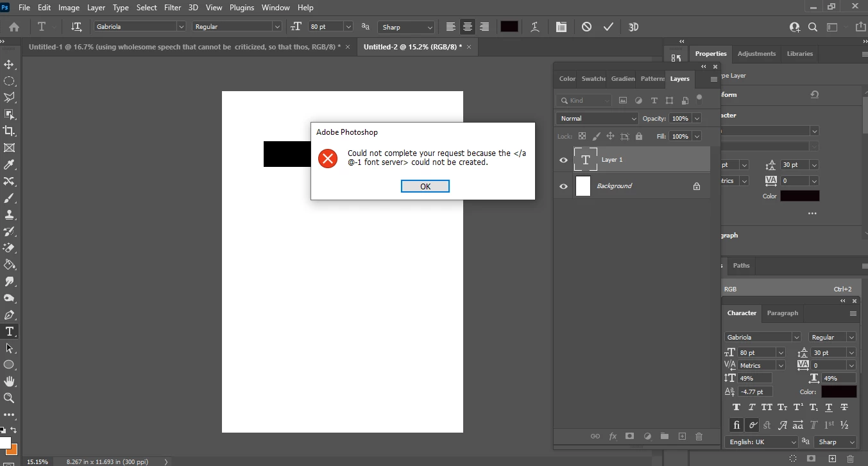Click Color swatch in Properties panel

click(800, 196)
